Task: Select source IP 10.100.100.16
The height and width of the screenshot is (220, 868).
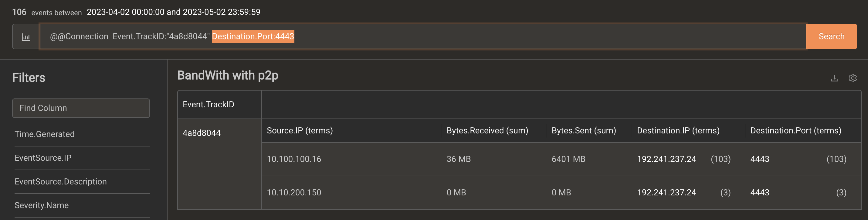Action: tap(294, 159)
